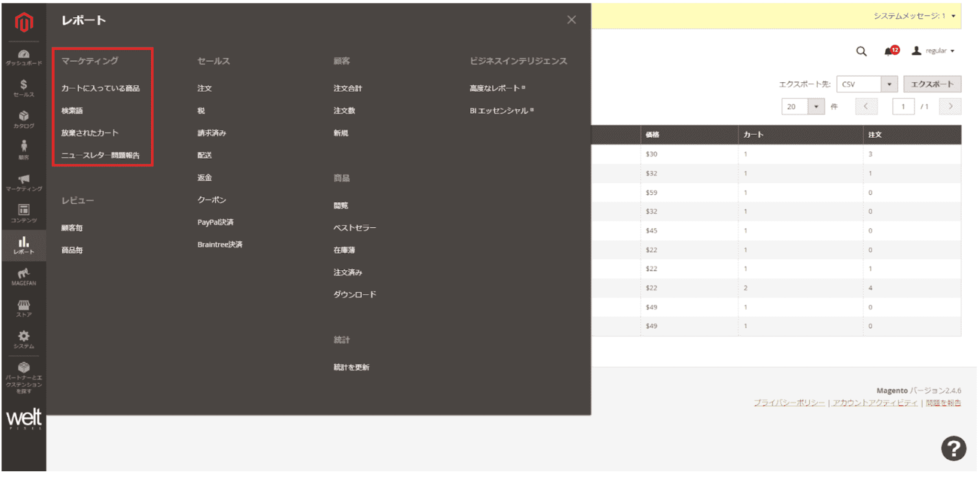Select 放棄されたカート in the report menu
This screenshot has height=477, width=980.
(90, 133)
